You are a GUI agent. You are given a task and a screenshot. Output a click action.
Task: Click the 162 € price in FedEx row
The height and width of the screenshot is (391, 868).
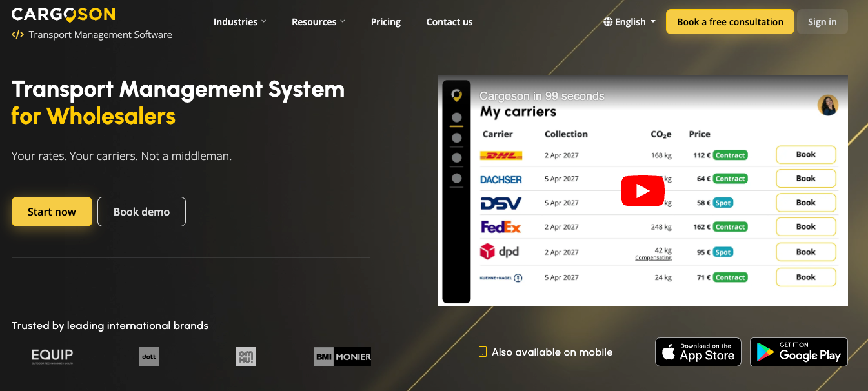[x=701, y=227]
